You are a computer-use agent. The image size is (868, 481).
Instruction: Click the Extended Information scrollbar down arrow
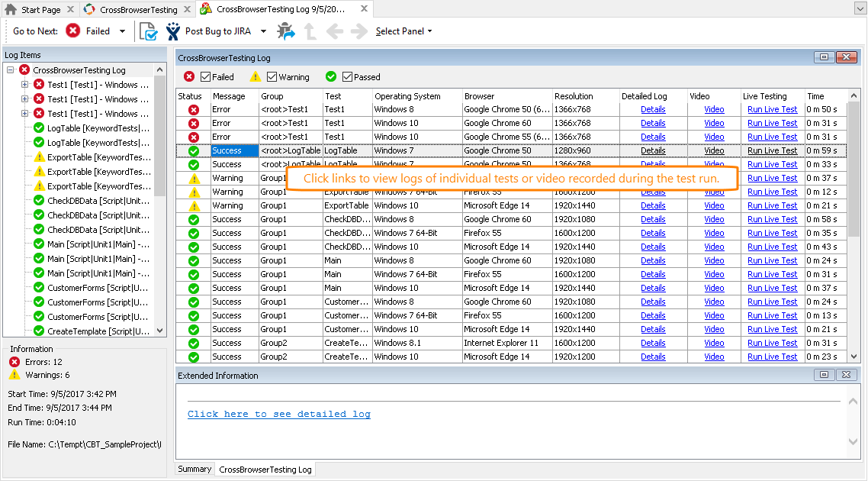[x=853, y=441]
